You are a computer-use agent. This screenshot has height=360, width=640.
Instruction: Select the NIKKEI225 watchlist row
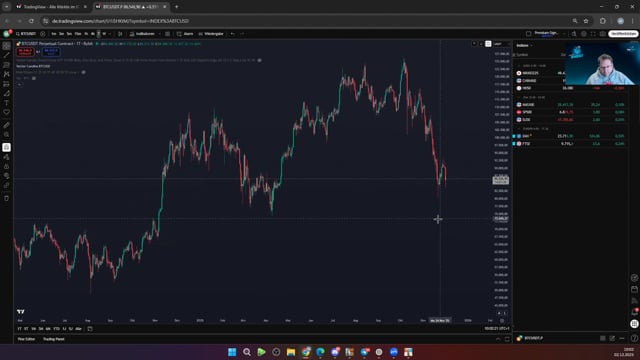tap(571, 73)
